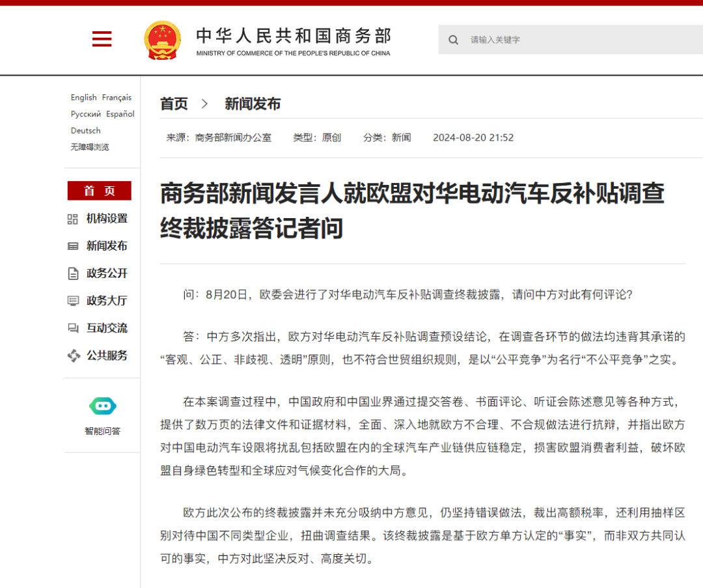
Task: Switch site language to Deutsch
Action: tap(85, 130)
